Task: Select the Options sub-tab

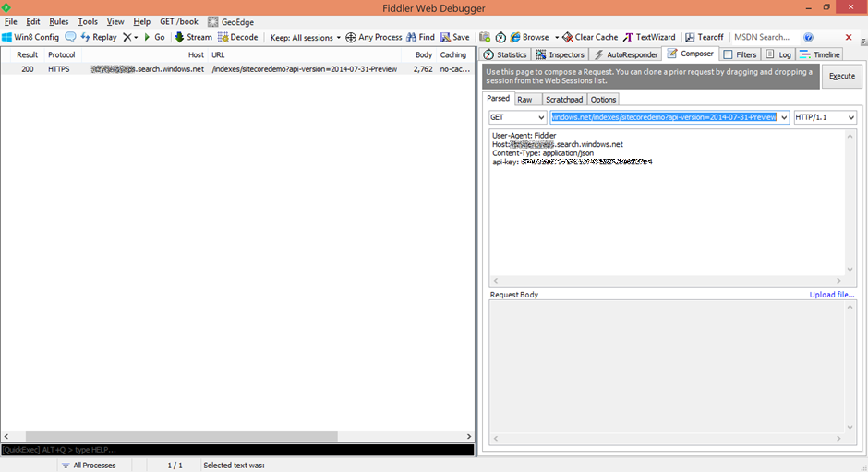Action: tap(603, 100)
